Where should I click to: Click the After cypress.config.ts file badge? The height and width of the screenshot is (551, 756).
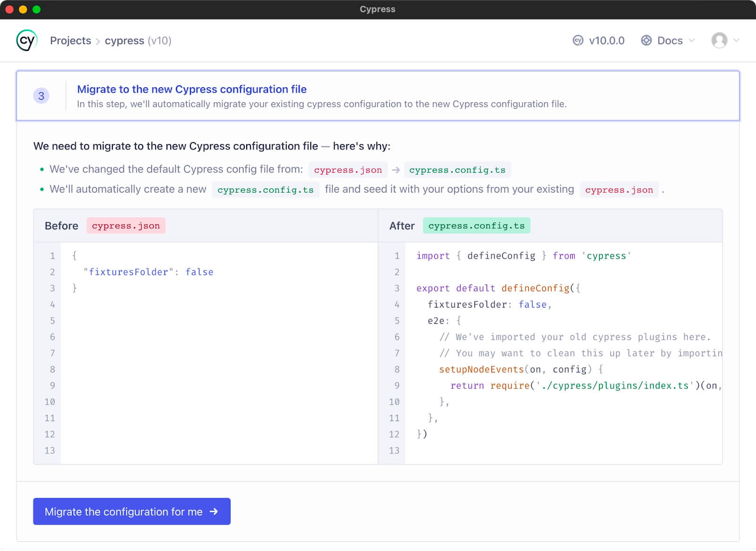click(x=476, y=226)
